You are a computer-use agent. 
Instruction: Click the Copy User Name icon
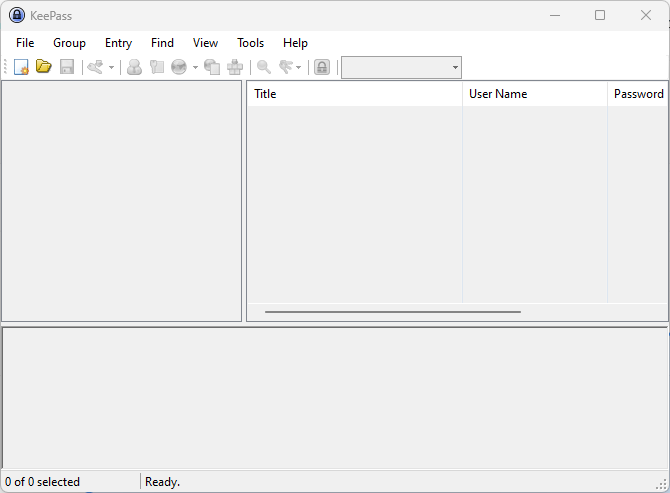[134, 67]
